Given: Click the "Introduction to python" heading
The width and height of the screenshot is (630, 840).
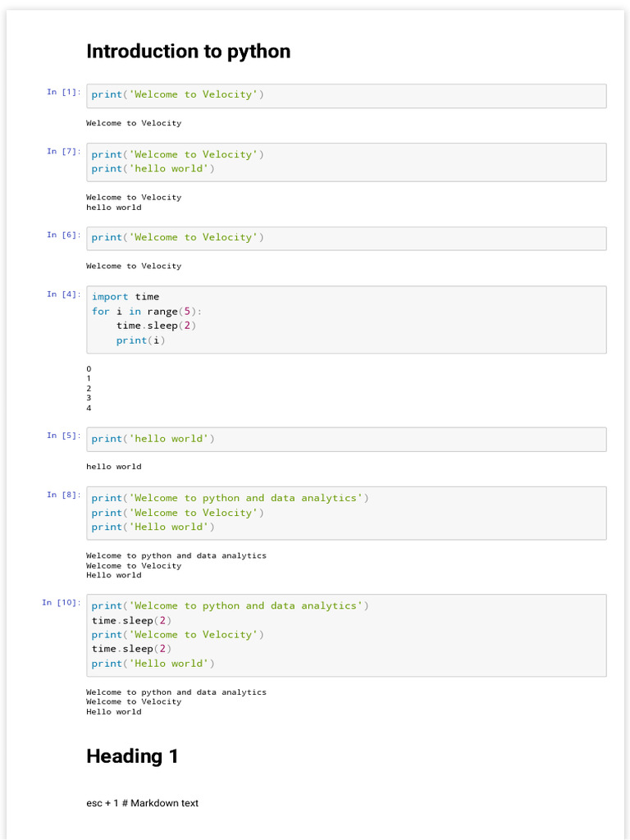Looking at the screenshot, I should coord(188,52).
